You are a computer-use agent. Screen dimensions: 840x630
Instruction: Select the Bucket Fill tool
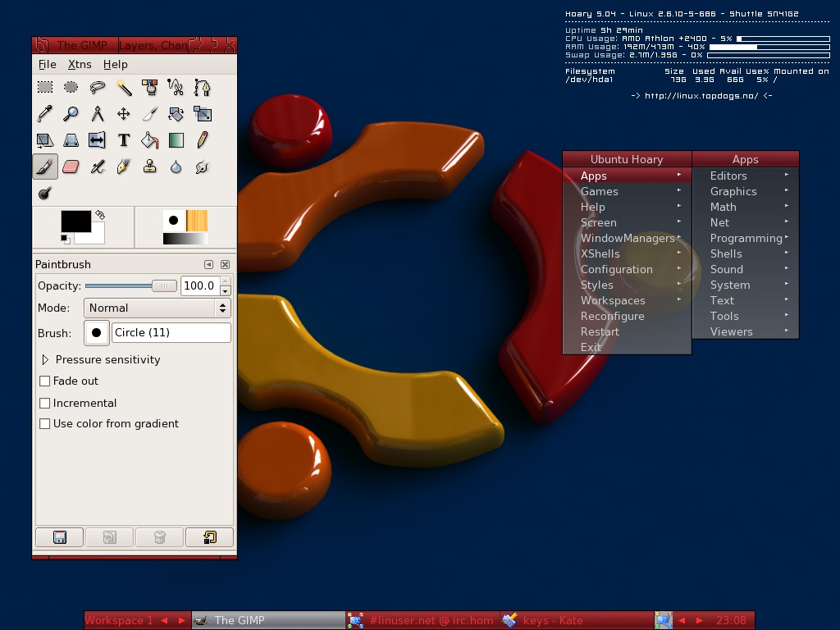(150, 140)
